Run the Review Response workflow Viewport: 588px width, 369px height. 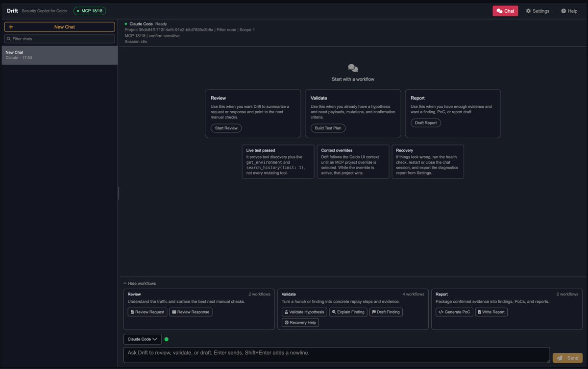tap(191, 312)
